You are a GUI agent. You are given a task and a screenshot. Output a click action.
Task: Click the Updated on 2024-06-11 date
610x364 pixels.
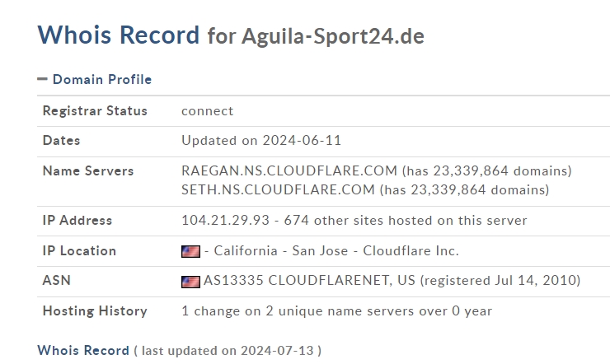[261, 140]
